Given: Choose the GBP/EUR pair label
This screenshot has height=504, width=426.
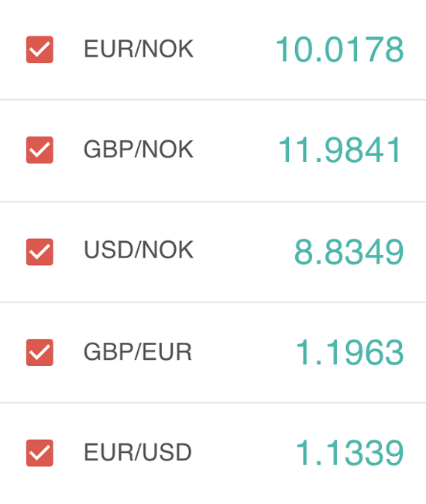Looking at the screenshot, I should point(138,352).
